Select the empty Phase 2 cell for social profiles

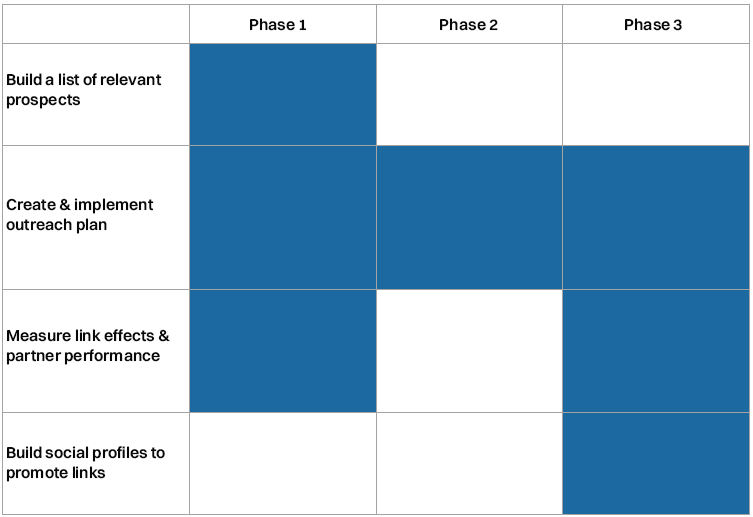click(x=469, y=463)
